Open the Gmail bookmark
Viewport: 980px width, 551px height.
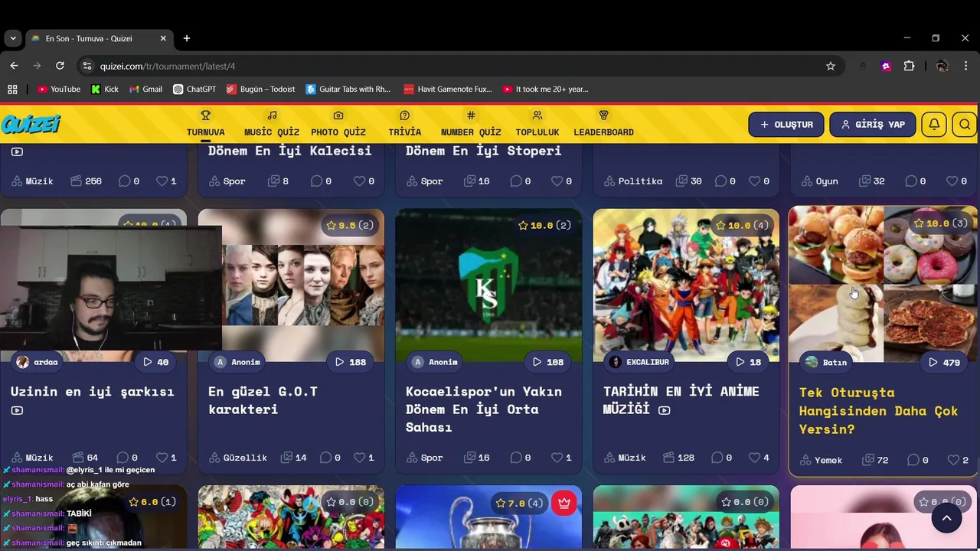(145, 89)
